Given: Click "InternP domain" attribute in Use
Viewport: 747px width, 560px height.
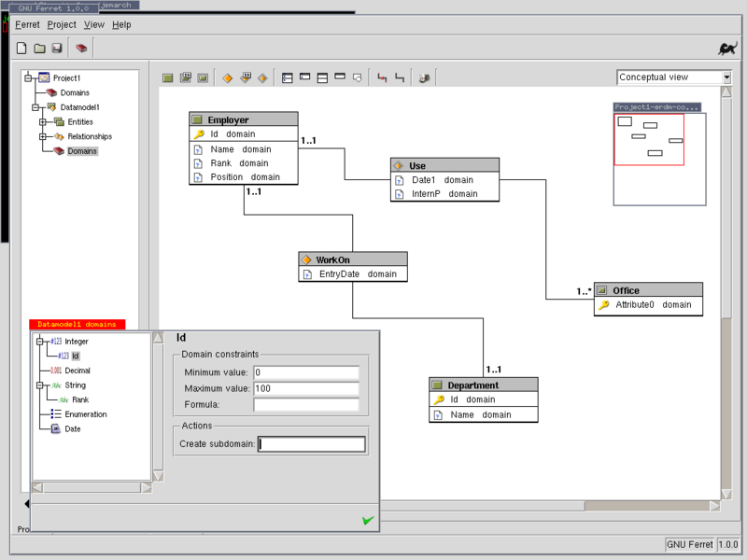Looking at the screenshot, I should [x=444, y=194].
